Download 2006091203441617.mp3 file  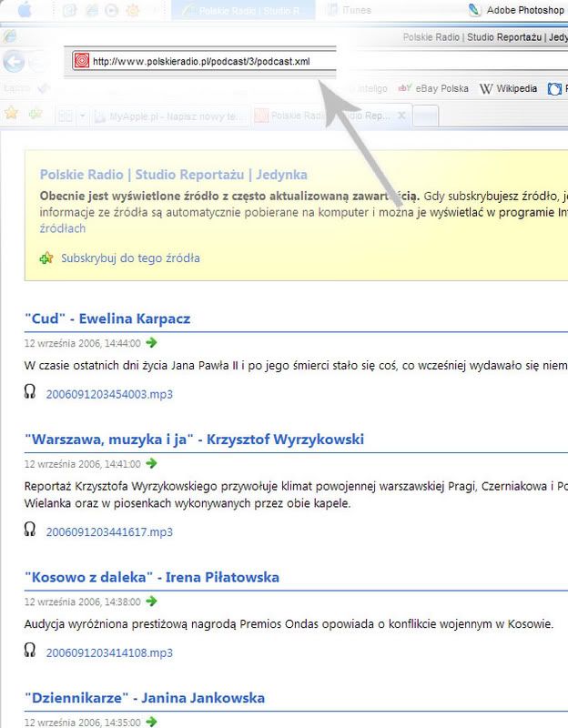(x=109, y=532)
